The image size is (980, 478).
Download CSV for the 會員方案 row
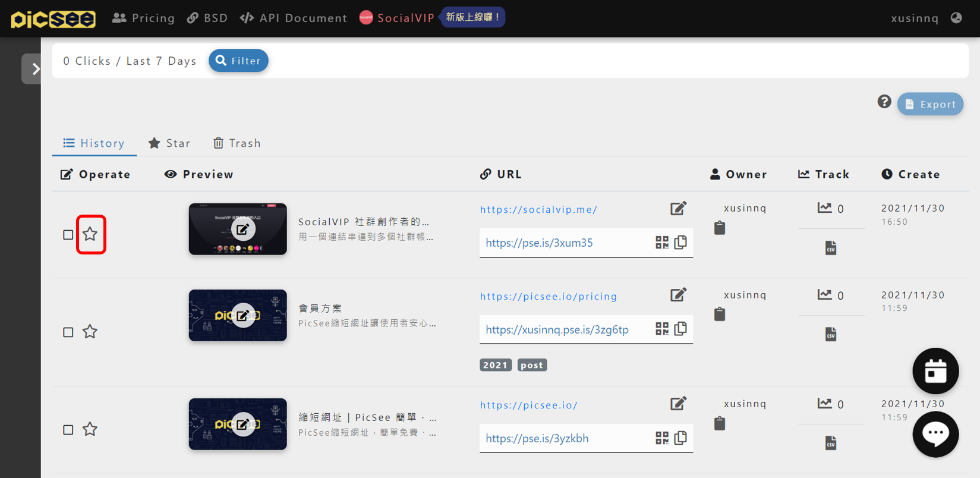pyautogui.click(x=831, y=334)
